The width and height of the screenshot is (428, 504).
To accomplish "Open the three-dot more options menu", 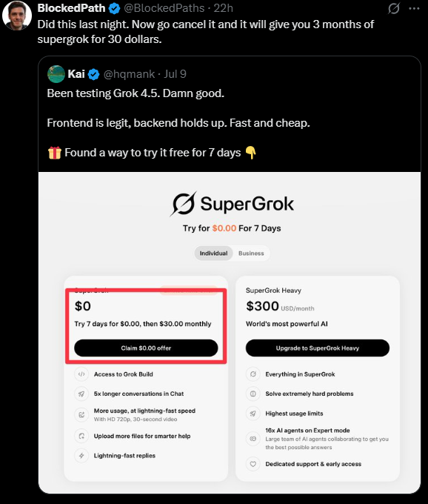I will coord(414,8).
